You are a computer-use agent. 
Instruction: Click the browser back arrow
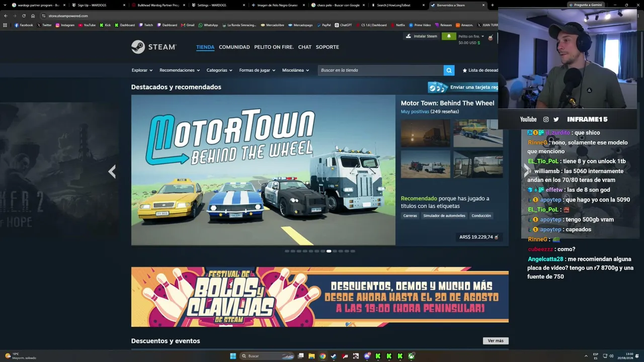coord(6,16)
